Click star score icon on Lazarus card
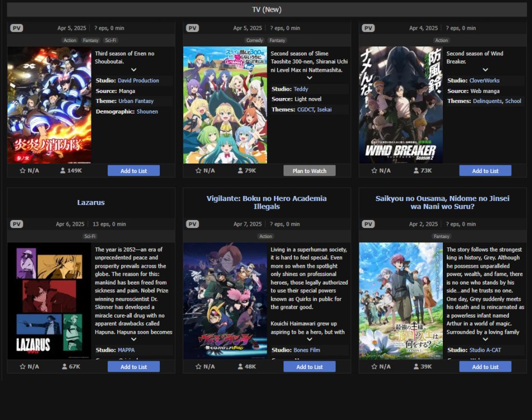 click(x=23, y=366)
